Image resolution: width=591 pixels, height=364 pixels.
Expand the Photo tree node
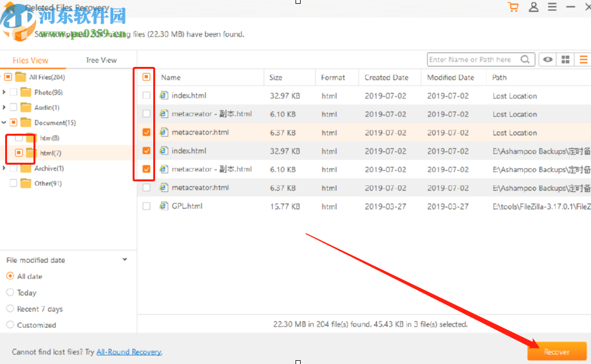[4, 92]
